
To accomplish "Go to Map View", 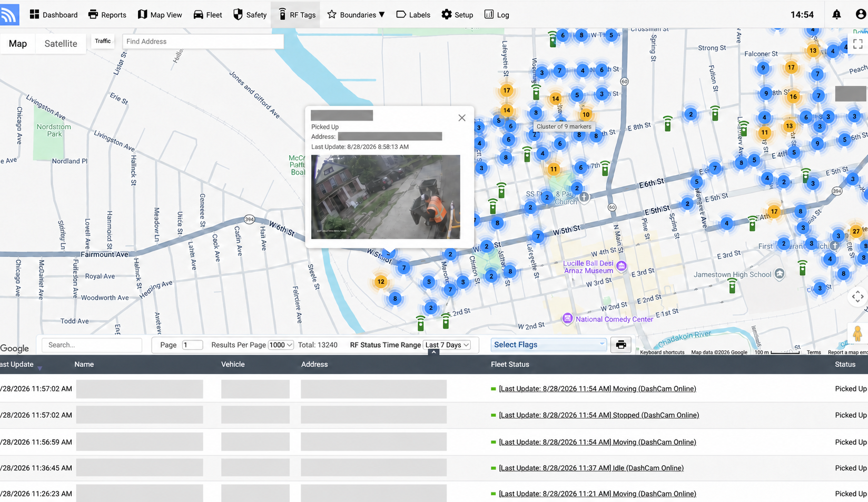I will coord(160,15).
